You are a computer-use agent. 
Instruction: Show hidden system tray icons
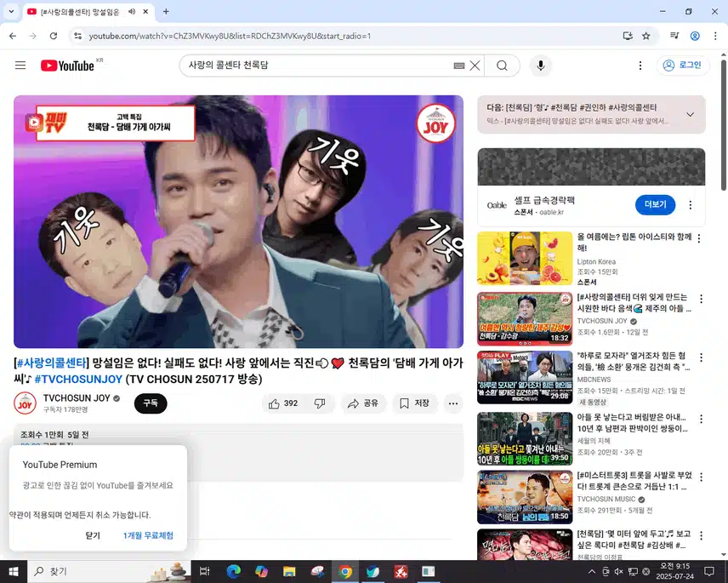pyautogui.click(x=592, y=571)
